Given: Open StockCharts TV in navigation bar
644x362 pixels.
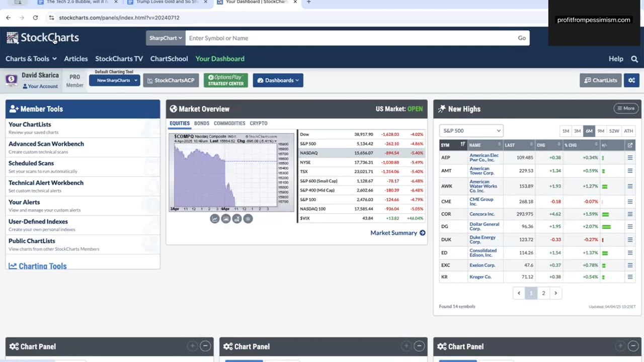Looking at the screenshot, I should 119,59.
